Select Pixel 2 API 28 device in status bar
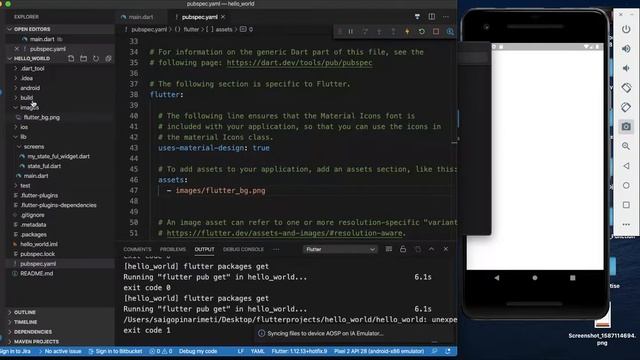Image resolution: width=640 pixels, height=360 pixels. coord(379,351)
